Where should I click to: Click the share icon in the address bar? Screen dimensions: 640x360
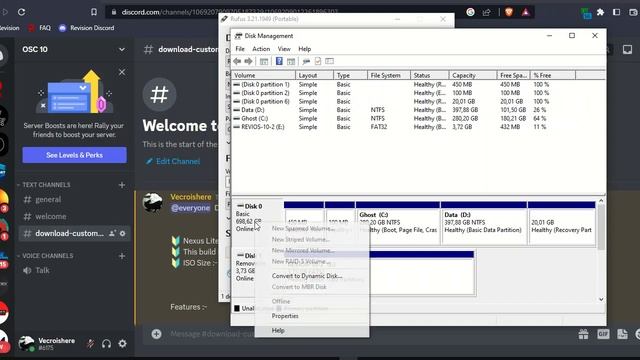click(x=486, y=12)
